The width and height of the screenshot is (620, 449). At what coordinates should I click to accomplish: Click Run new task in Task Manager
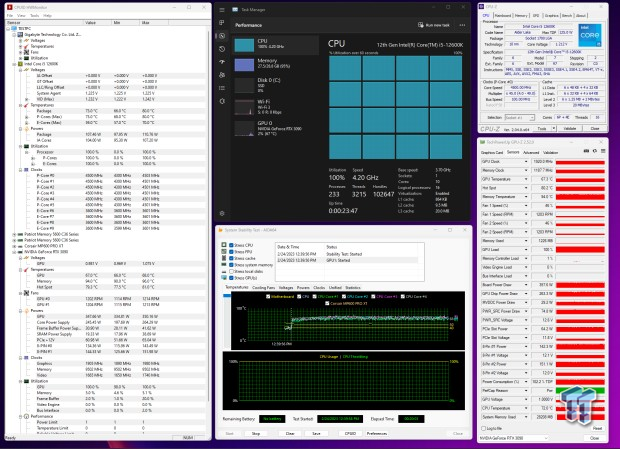(x=434, y=25)
